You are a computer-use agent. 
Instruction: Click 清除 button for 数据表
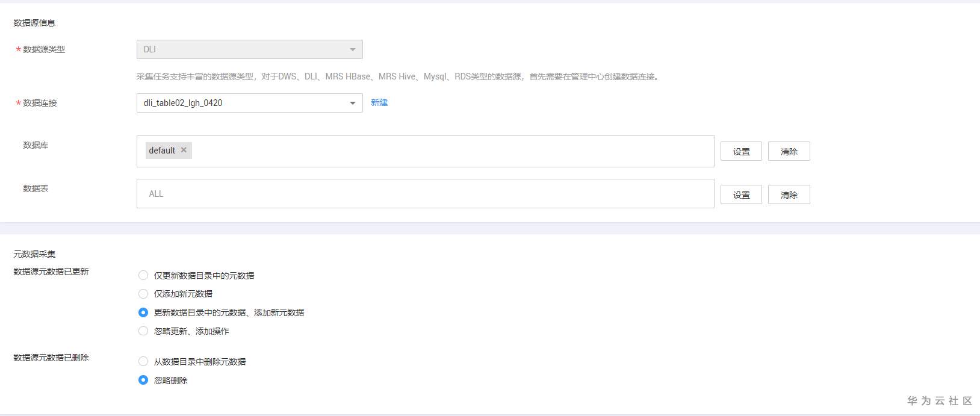789,195
